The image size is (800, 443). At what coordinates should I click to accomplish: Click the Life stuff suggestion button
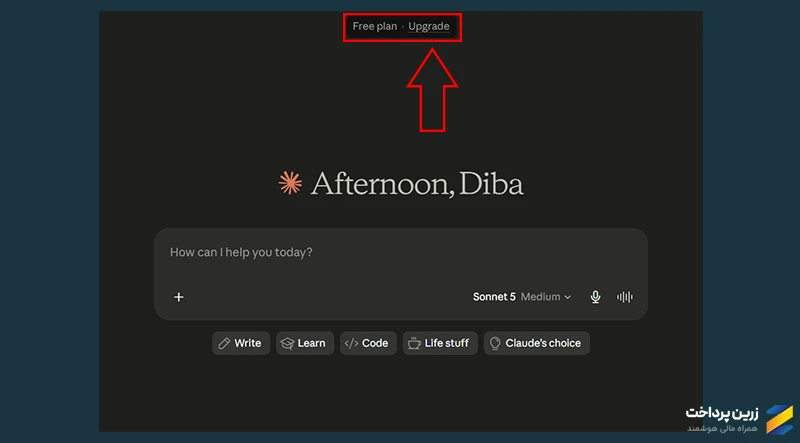coord(440,343)
